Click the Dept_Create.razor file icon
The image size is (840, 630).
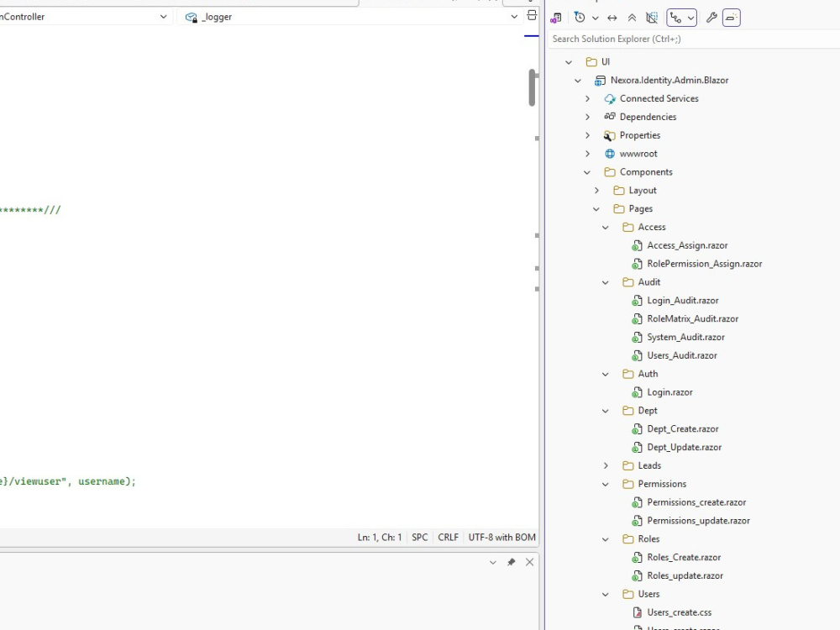[x=637, y=429]
